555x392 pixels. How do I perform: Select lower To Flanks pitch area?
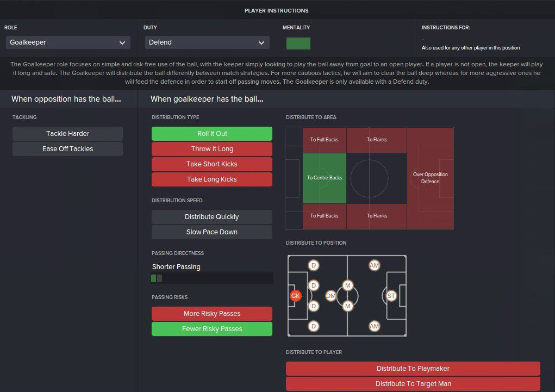click(377, 216)
